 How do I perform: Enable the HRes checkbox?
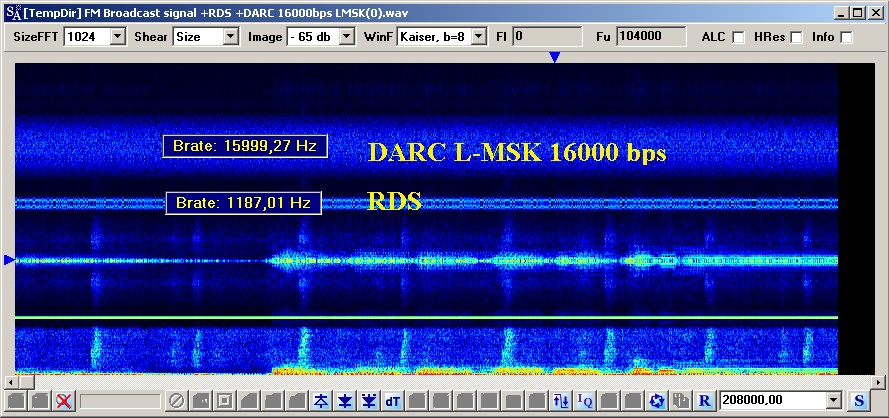coord(797,37)
